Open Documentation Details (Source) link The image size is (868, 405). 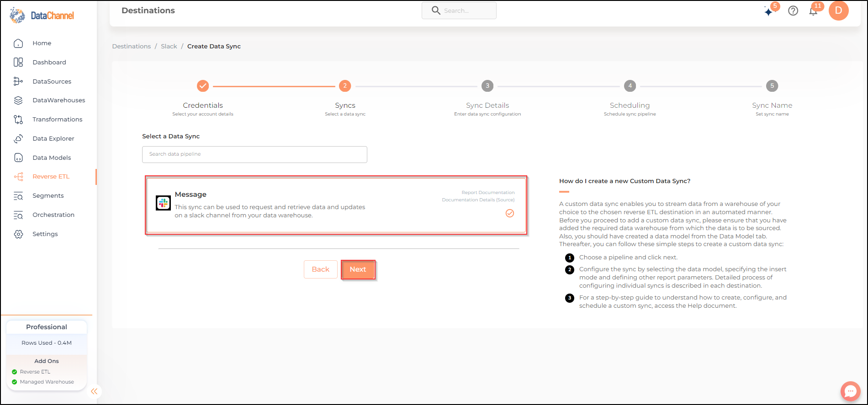[x=478, y=200]
